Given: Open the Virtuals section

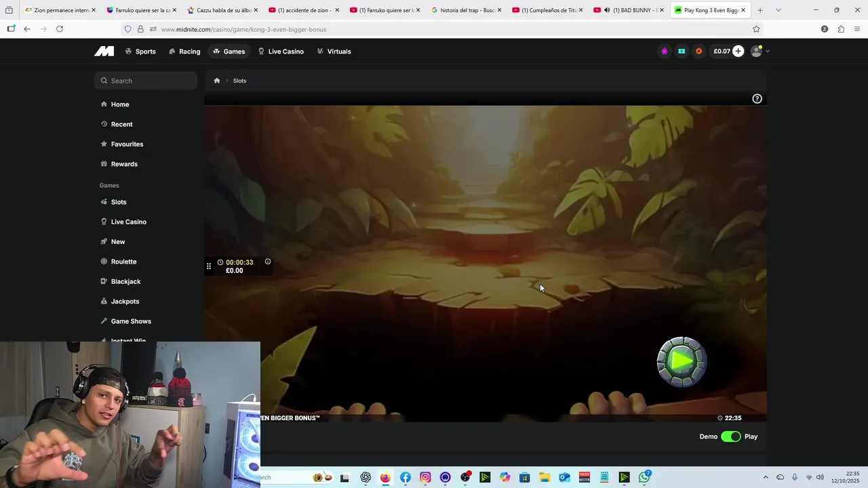Looking at the screenshot, I should [x=334, y=52].
